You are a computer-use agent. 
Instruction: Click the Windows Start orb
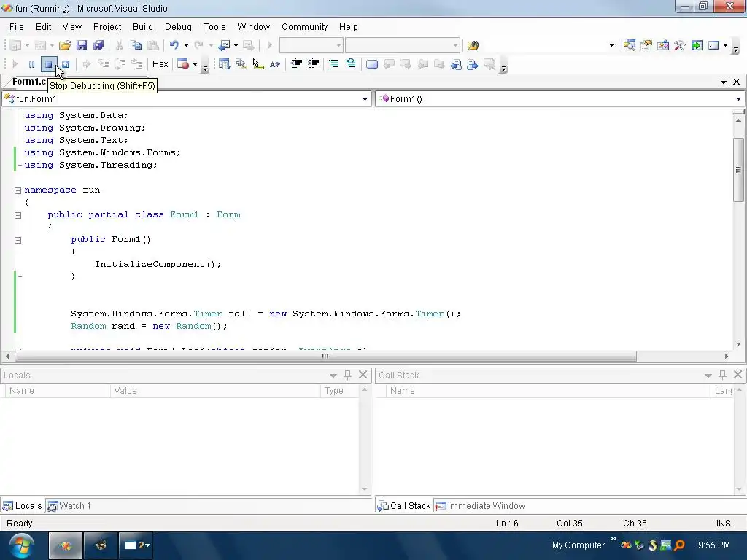coord(21,545)
